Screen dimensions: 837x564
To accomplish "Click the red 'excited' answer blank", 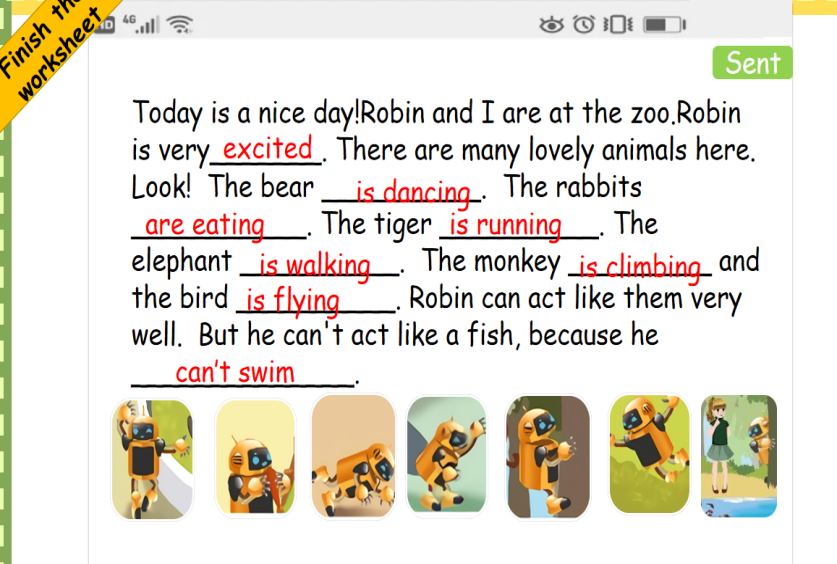I will point(267,149).
